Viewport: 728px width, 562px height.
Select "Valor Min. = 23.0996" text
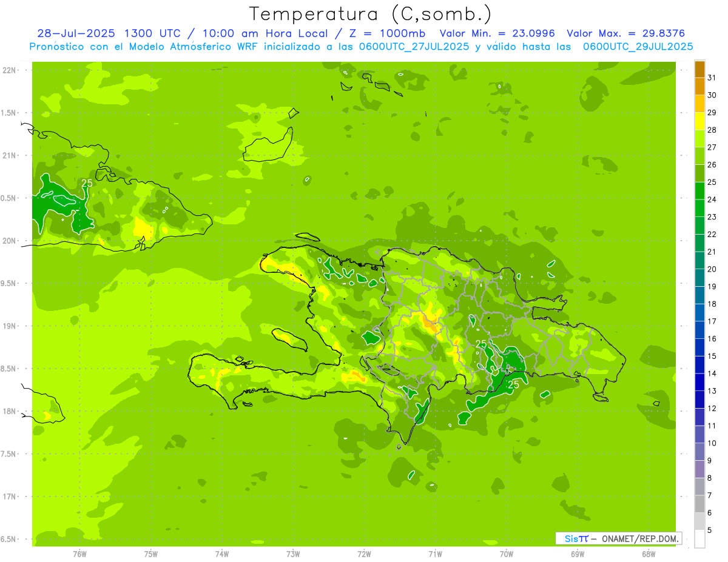click(x=497, y=33)
